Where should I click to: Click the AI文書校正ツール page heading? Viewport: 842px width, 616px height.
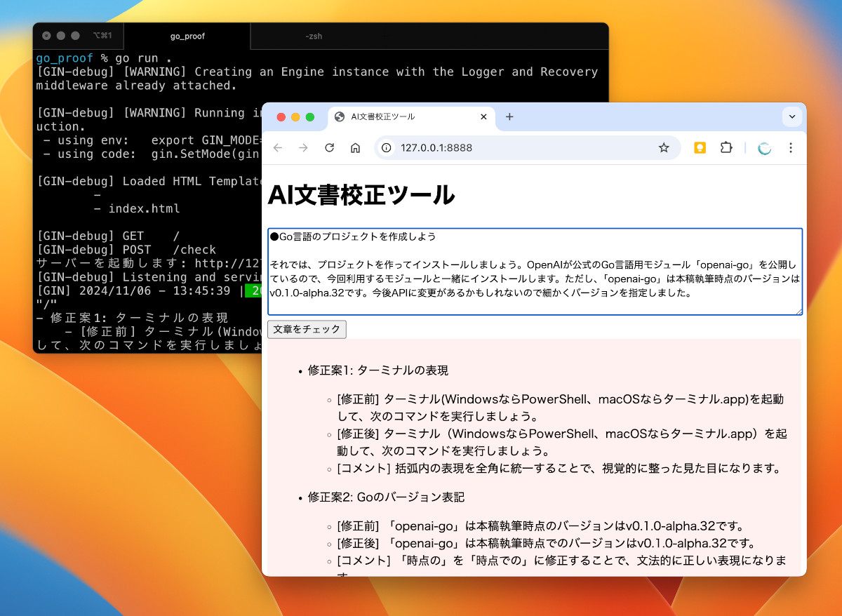click(x=361, y=194)
